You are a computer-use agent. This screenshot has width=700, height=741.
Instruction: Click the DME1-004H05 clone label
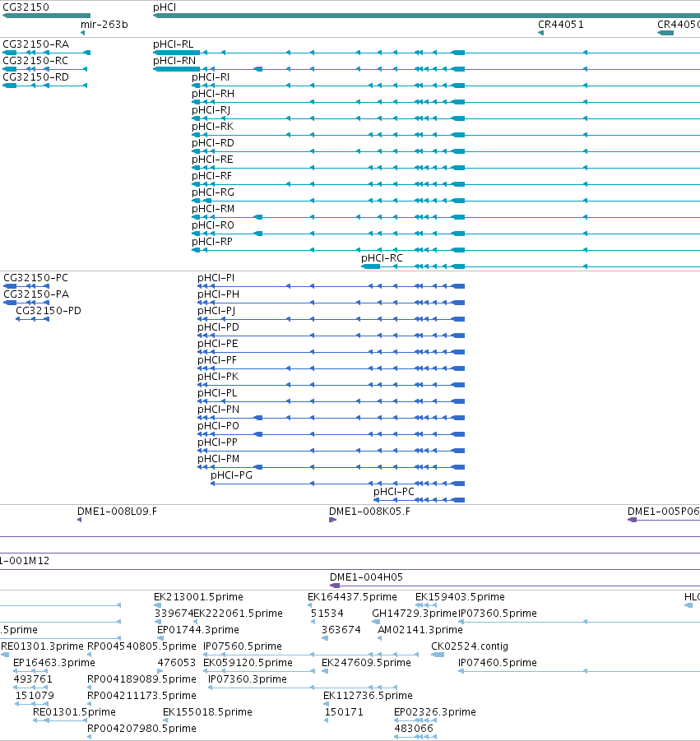[366, 577]
